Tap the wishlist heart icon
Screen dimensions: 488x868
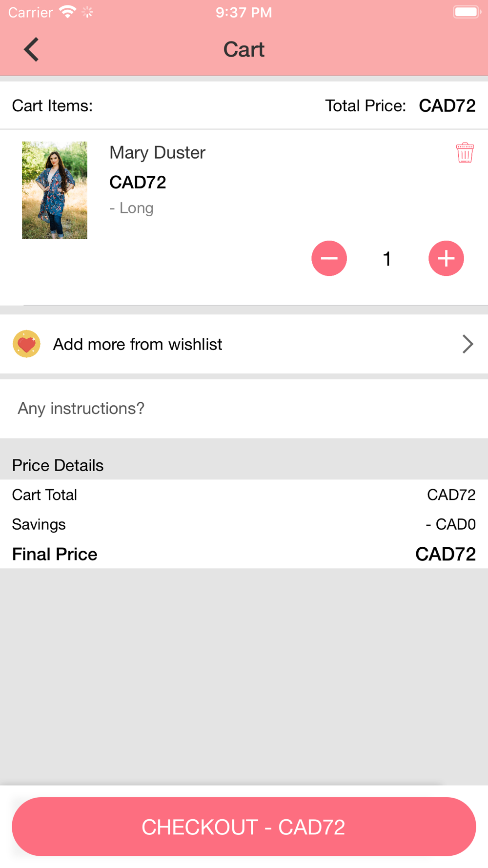[26, 344]
